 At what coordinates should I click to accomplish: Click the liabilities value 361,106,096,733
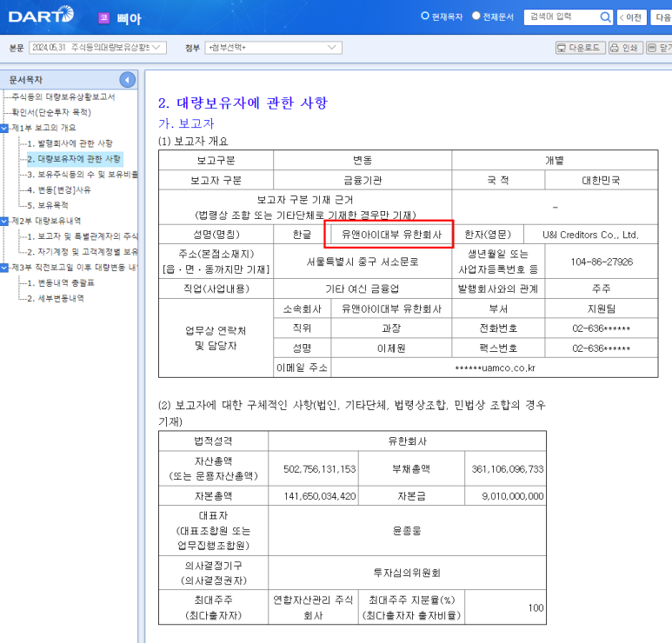[507, 469]
